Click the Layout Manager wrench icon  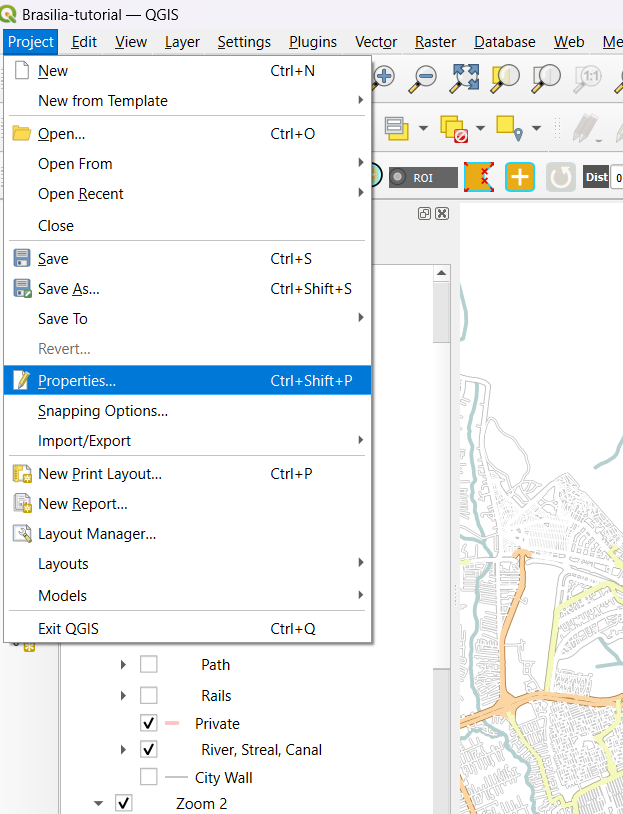point(22,534)
